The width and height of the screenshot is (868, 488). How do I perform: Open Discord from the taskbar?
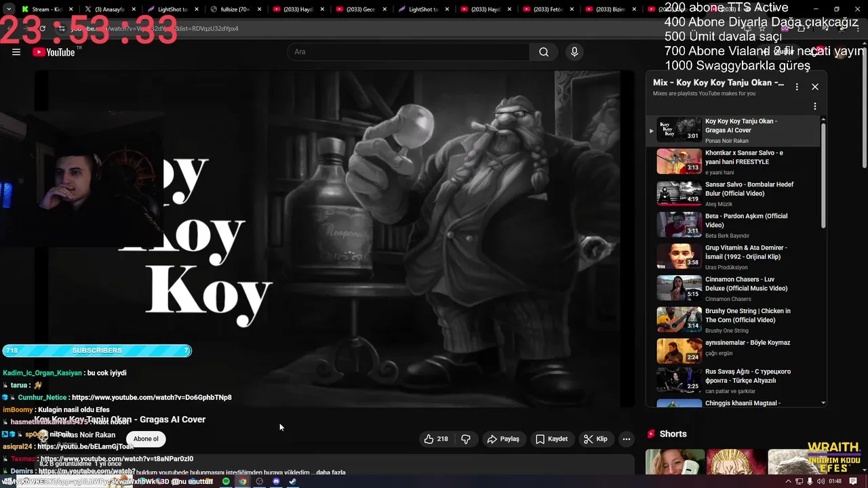pyautogui.click(x=276, y=481)
